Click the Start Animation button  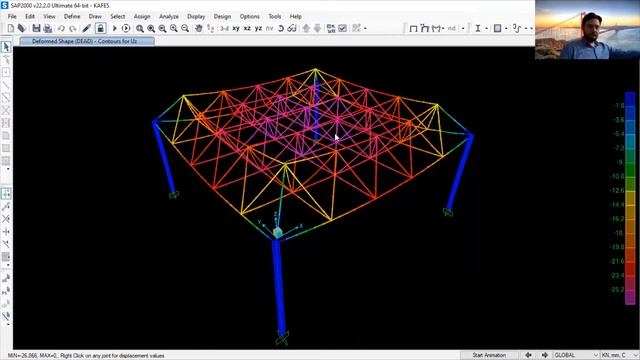point(489,355)
